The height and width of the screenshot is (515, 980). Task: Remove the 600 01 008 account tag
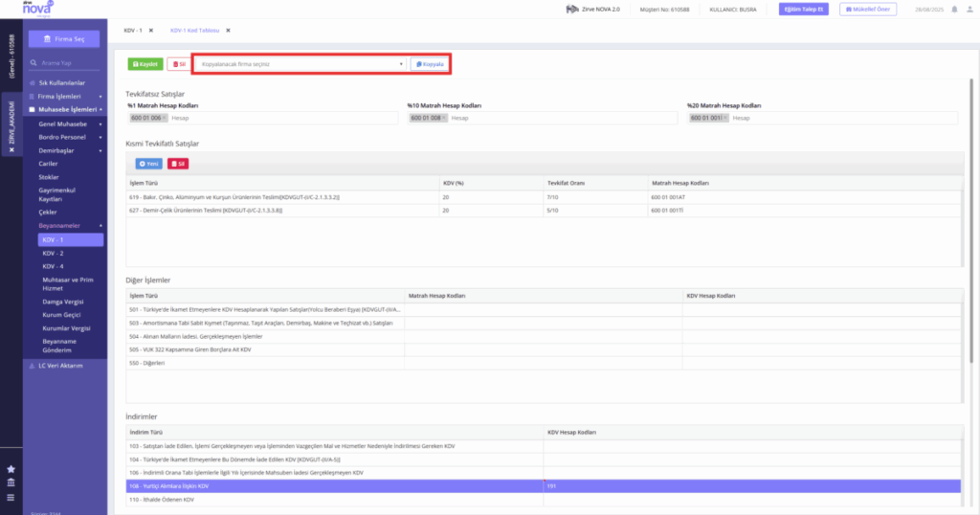coord(444,118)
